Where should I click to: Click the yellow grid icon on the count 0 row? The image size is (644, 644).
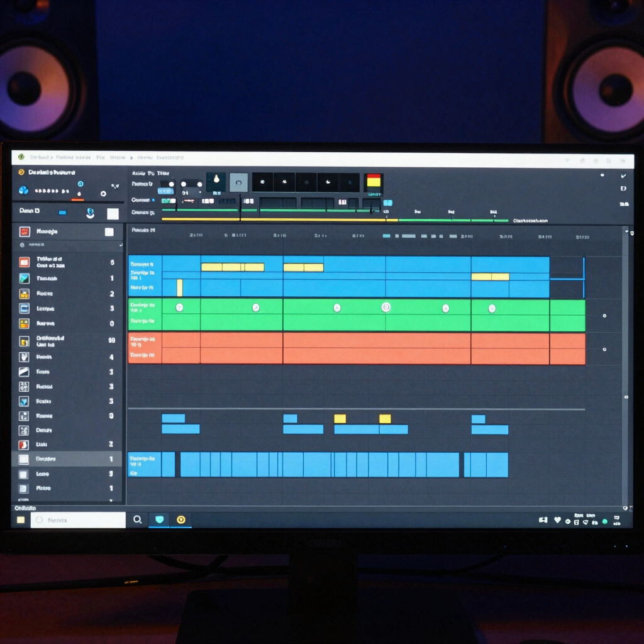(x=25, y=324)
